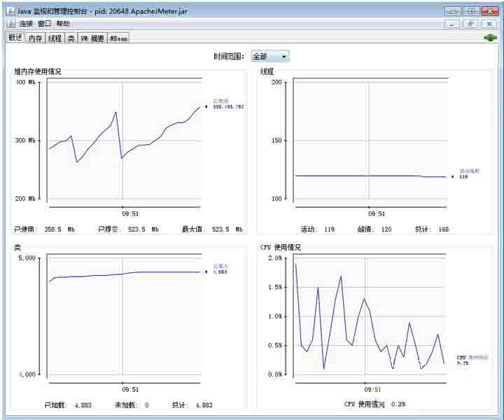Open the 时间范围 dropdown

click(270, 56)
